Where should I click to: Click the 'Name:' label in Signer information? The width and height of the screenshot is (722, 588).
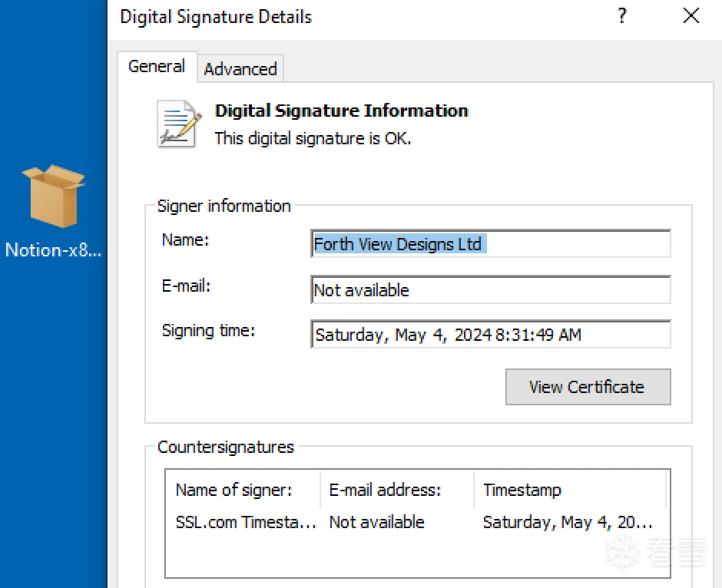click(186, 239)
